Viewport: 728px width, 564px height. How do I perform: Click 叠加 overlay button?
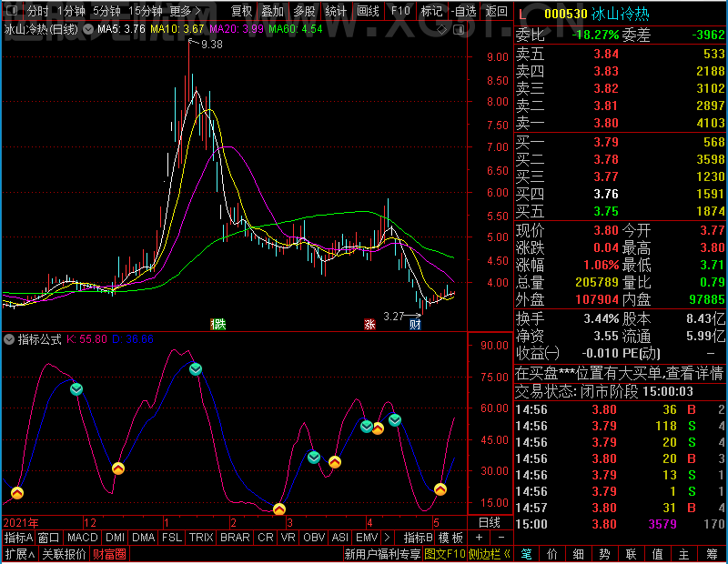click(272, 11)
